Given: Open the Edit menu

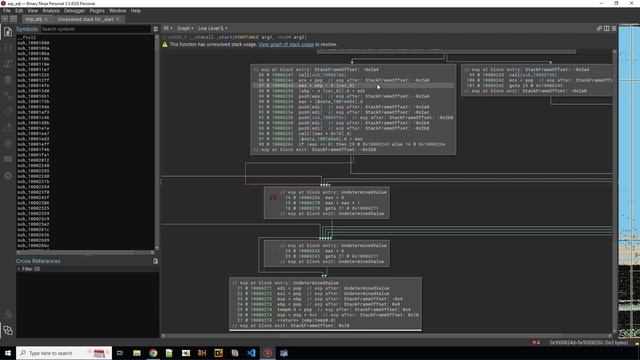Looking at the screenshot, I should pyautogui.click(x=19, y=11).
